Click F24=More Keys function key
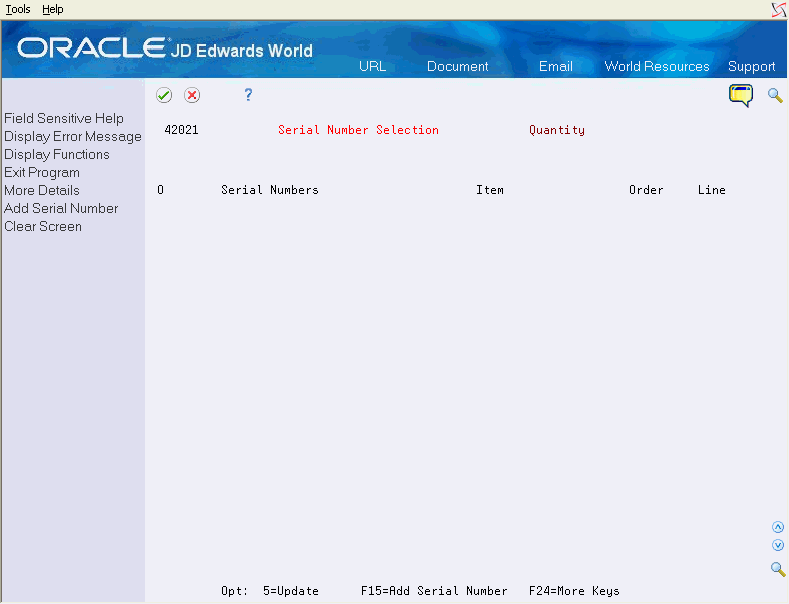 pyautogui.click(x=574, y=591)
